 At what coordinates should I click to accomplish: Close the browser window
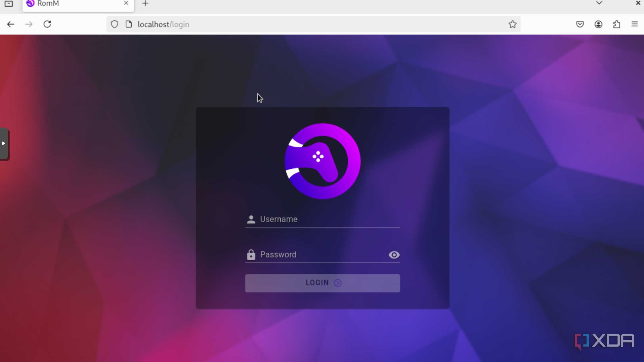(x=638, y=3)
